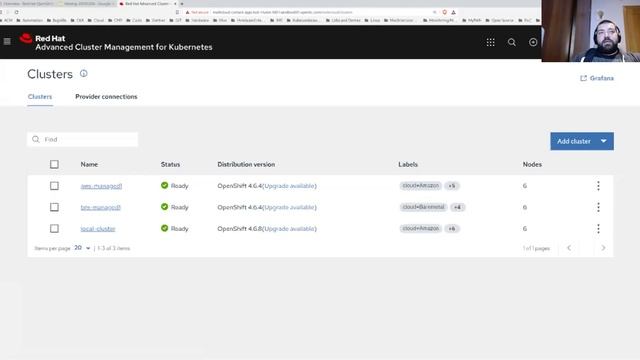This screenshot has width=640, height=360.
Task: Click the magnifier icon in Find box
Action: pos(36,139)
